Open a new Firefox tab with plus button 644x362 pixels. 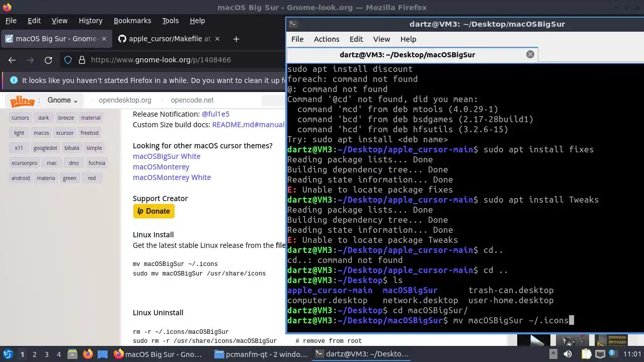(x=236, y=39)
